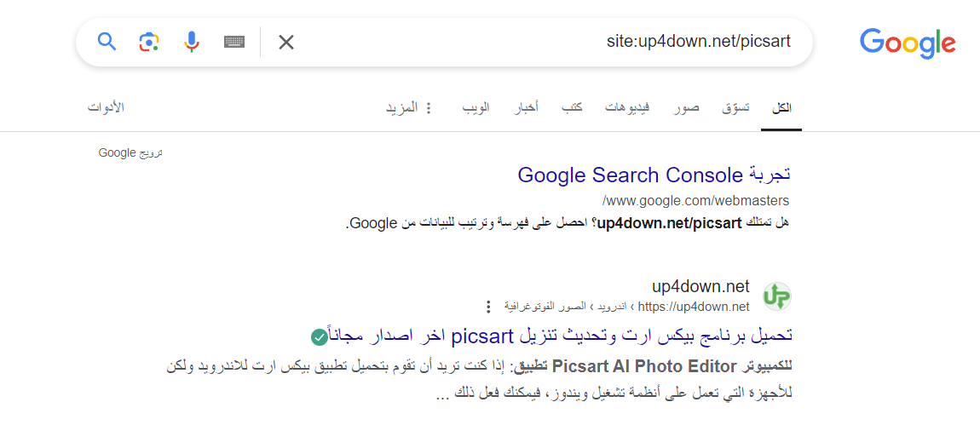This screenshot has width=980, height=448.
Task: Click into the site:up4down.net/picsart search field
Action: [545, 42]
